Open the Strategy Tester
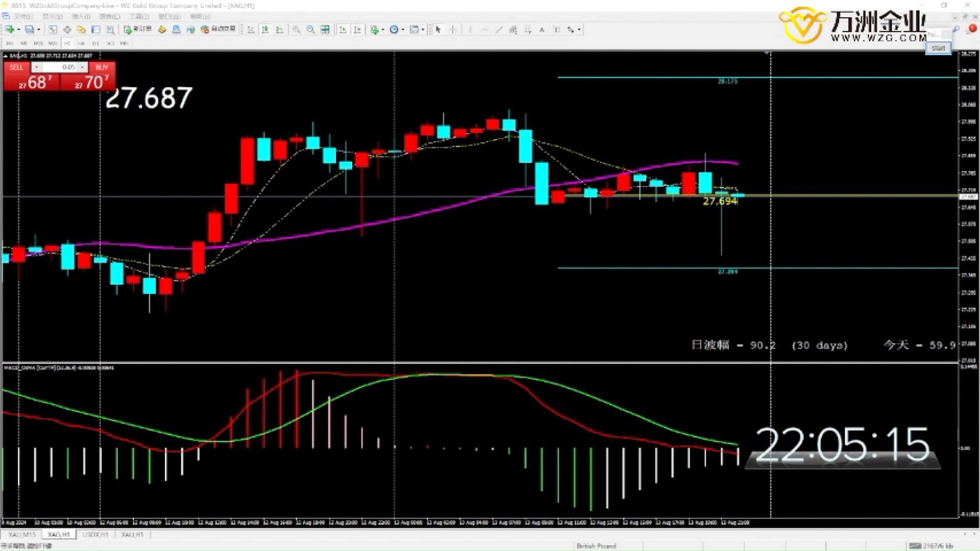 (x=110, y=30)
